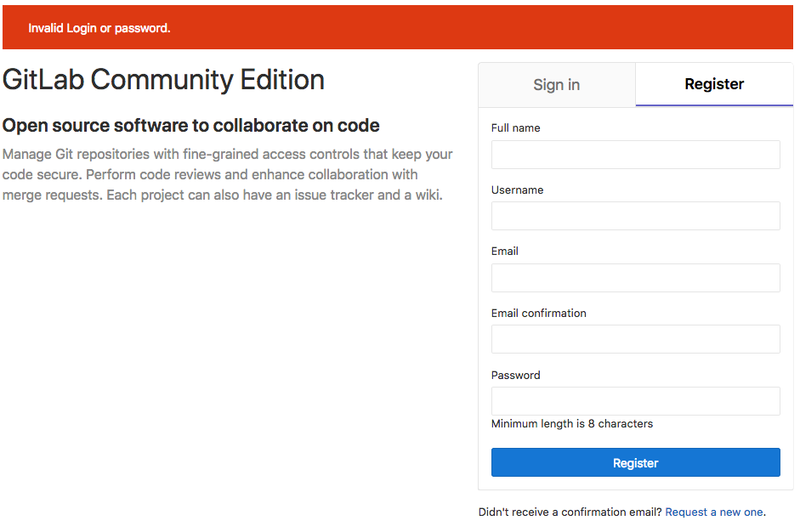Click the Password input field

coord(636,401)
